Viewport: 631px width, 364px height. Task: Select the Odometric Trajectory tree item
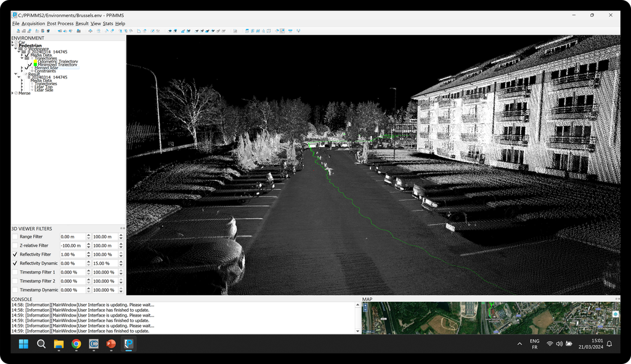57,62
